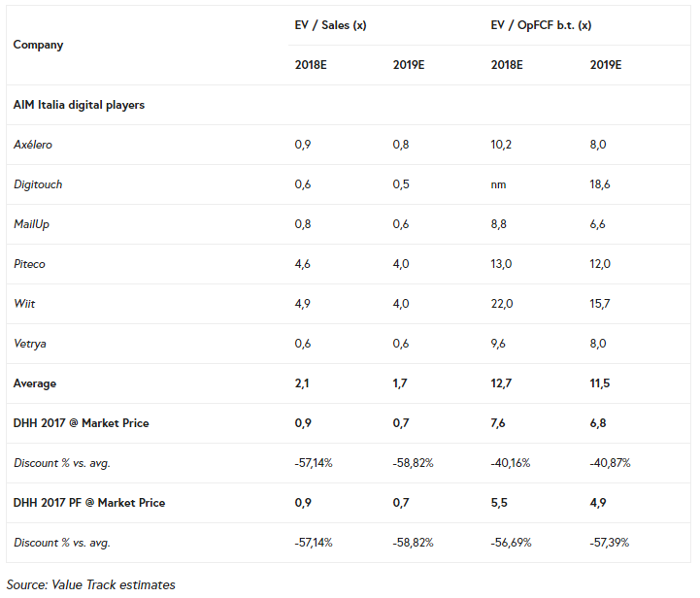Select the AIM Italia digital players heading
This screenshot has height=598, width=700.
[x=79, y=105]
